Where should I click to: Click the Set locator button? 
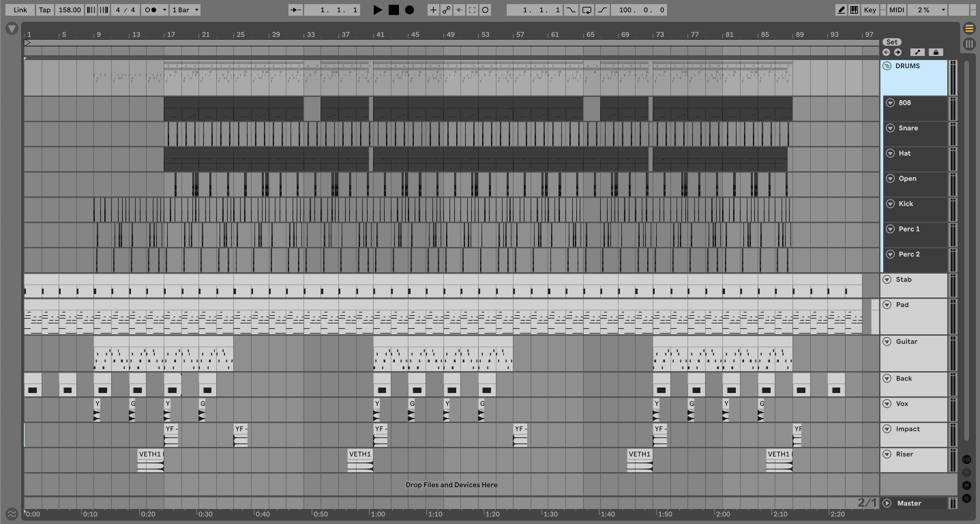pyautogui.click(x=892, y=42)
